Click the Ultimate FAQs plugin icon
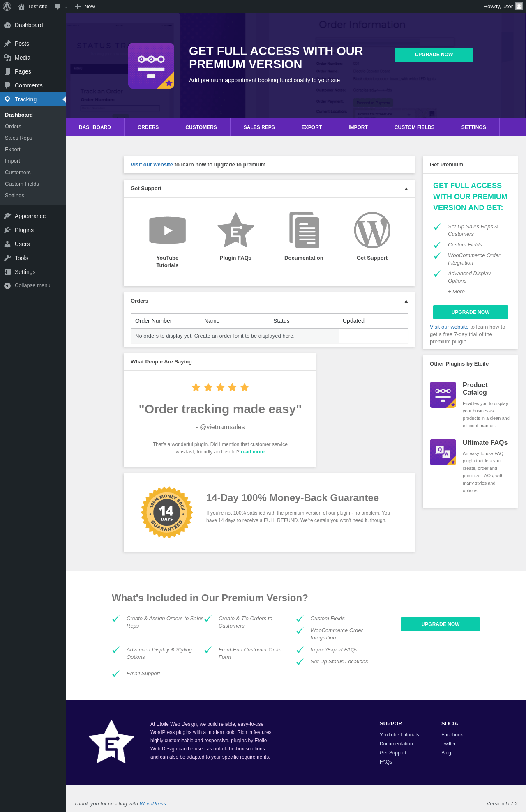The width and height of the screenshot is (526, 812). pos(443,452)
